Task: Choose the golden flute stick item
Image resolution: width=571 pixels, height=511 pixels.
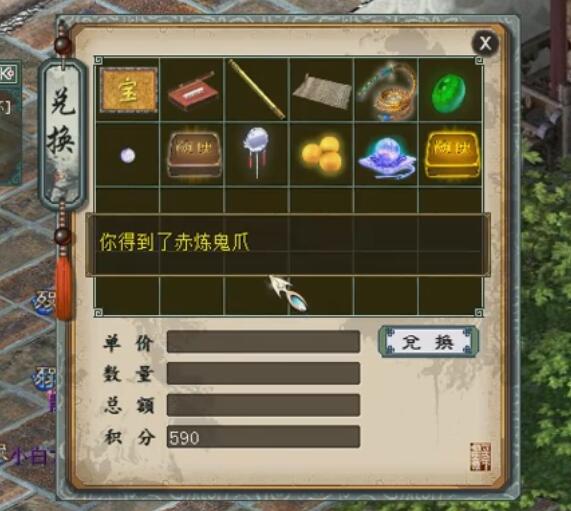Action: [256, 90]
